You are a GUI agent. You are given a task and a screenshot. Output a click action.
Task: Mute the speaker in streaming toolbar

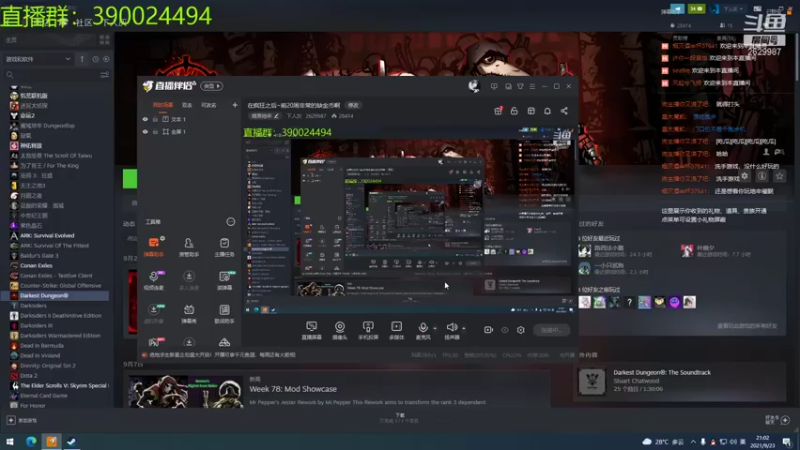click(452, 330)
